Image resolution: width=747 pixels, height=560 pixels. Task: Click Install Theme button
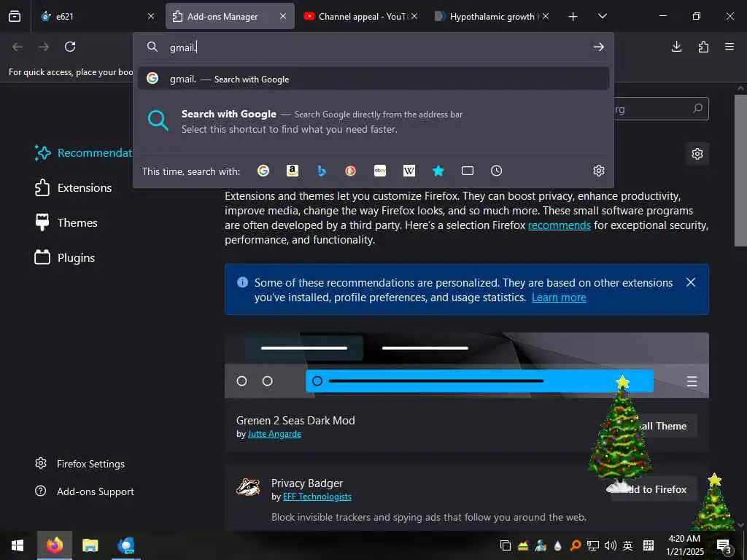(x=666, y=426)
